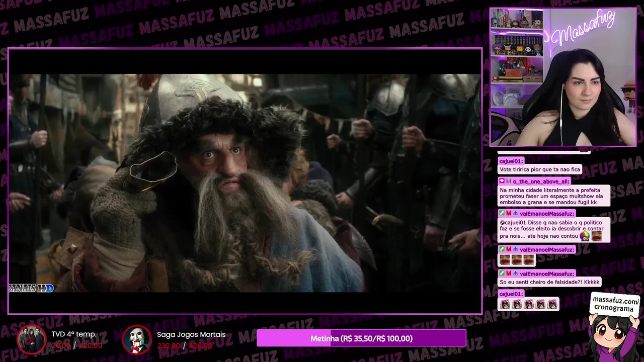Click the blue badge above the '@cajuei01 Disse' message

(515, 214)
